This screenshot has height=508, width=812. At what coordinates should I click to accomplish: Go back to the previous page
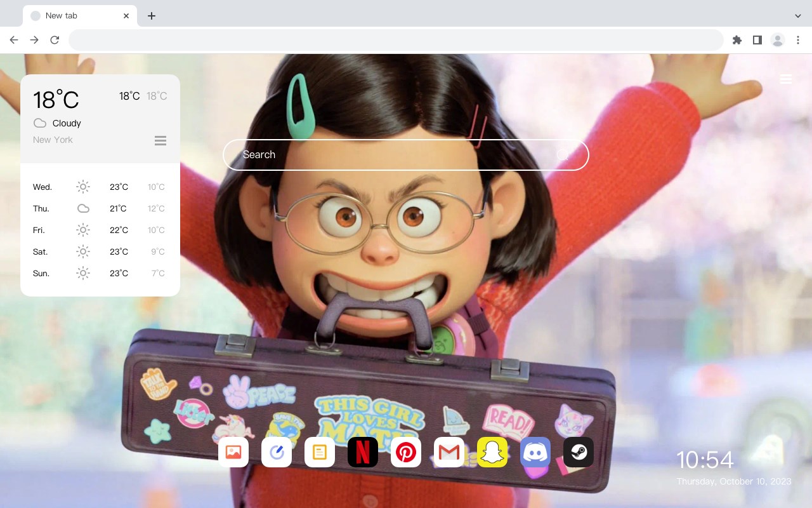(14, 40)
